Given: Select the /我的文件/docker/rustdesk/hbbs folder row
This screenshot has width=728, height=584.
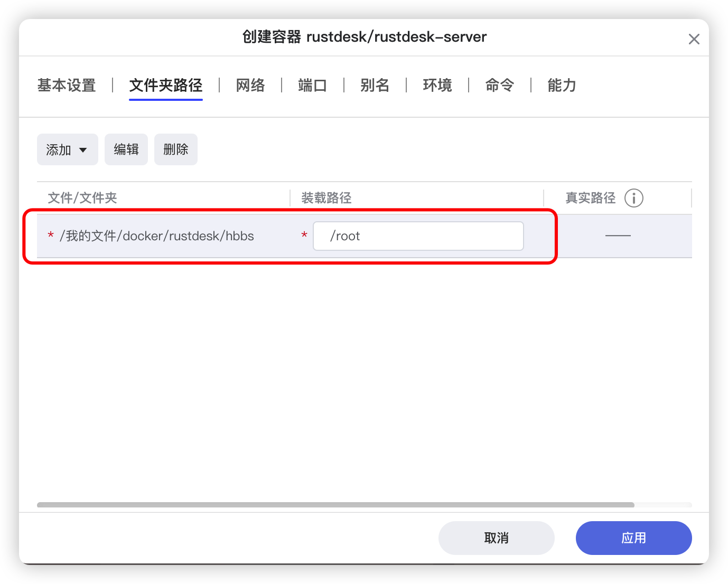Looking at the screenshot, I should (x=157, y=236).
